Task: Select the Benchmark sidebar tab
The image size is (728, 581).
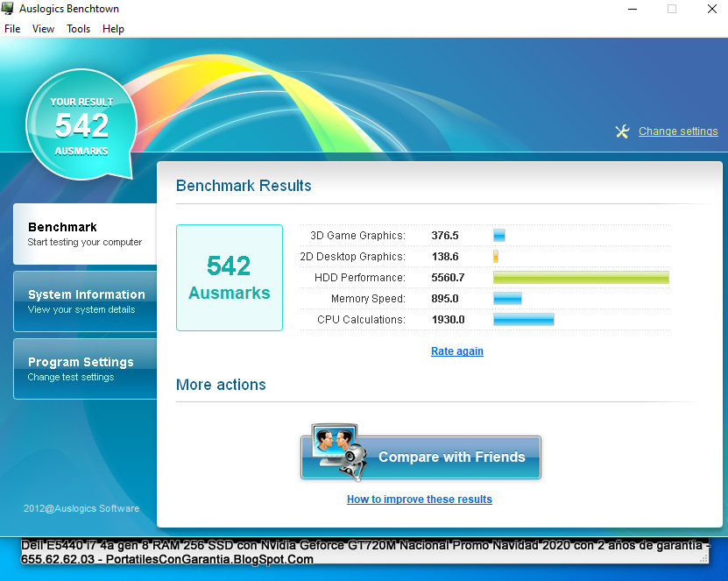Action: tap(86, 234)
